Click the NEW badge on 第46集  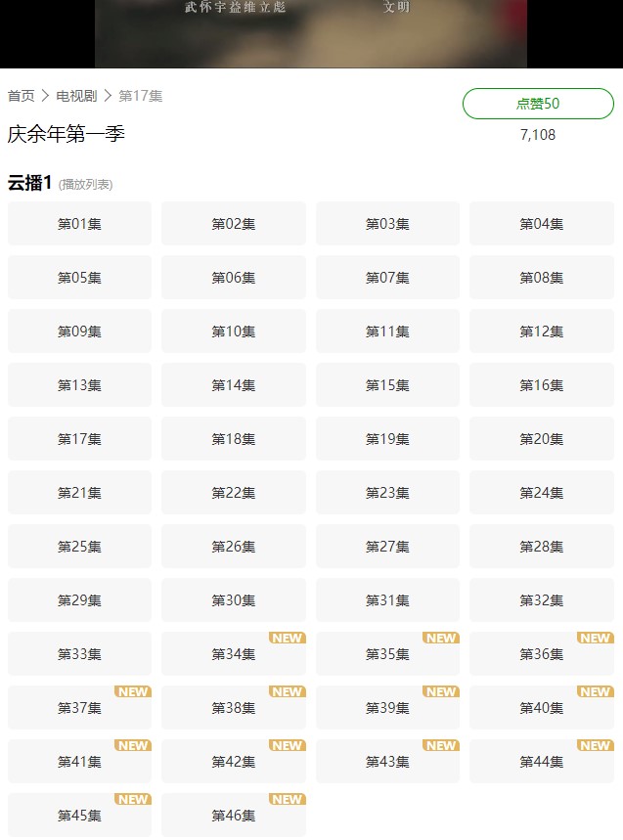(x=287, y=799)
